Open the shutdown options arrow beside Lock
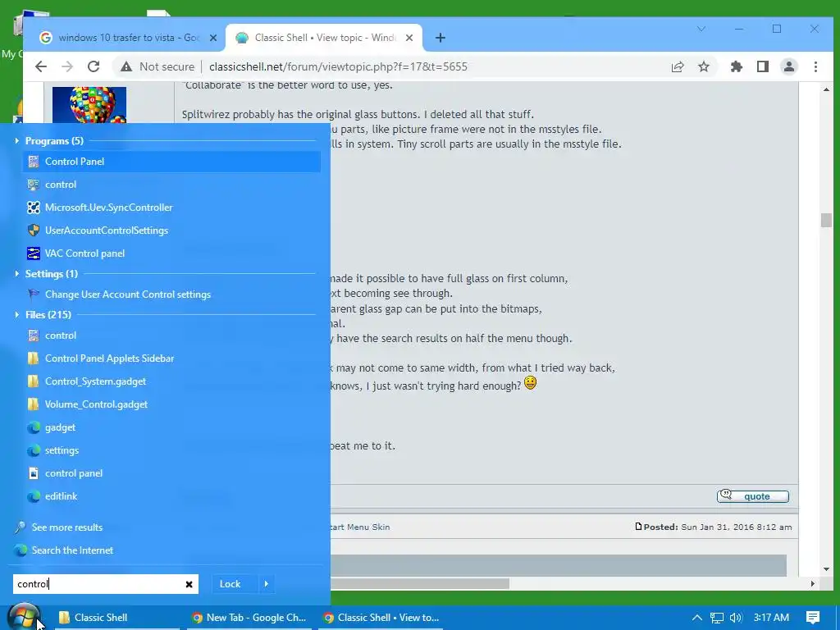The height and width of the screenshot is (630, 840). point(267,584)
